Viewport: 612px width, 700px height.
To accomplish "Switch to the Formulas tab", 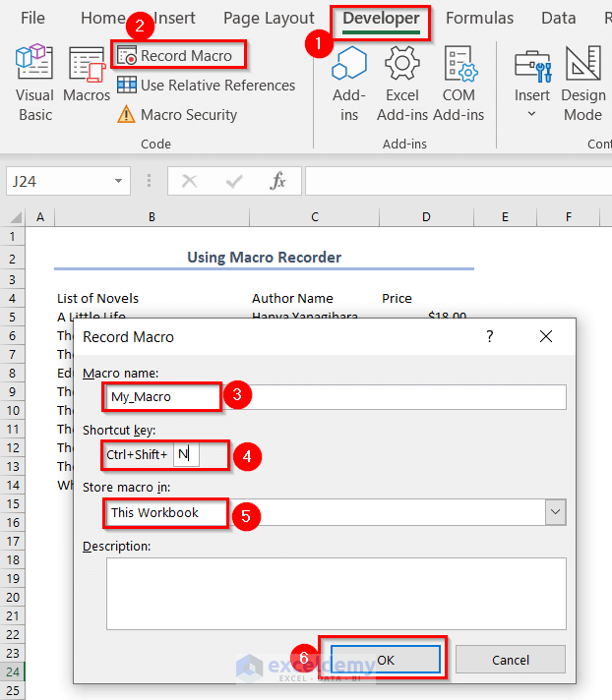I will [479, 18].
